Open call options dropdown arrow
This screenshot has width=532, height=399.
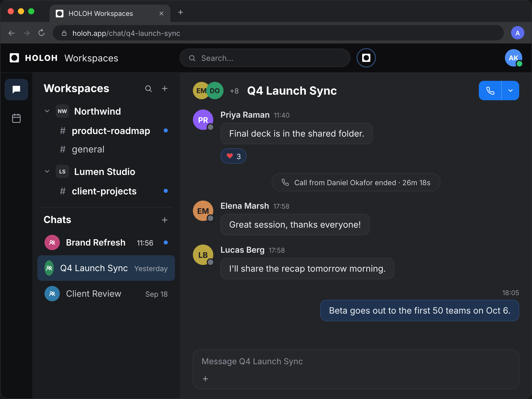(511, 91)
